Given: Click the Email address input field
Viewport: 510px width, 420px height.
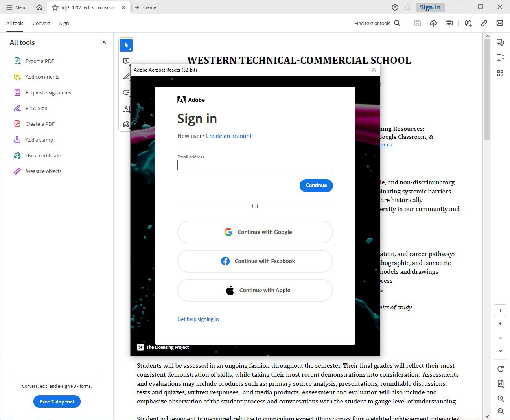Looking at the screenshot, I should (255, 166).
